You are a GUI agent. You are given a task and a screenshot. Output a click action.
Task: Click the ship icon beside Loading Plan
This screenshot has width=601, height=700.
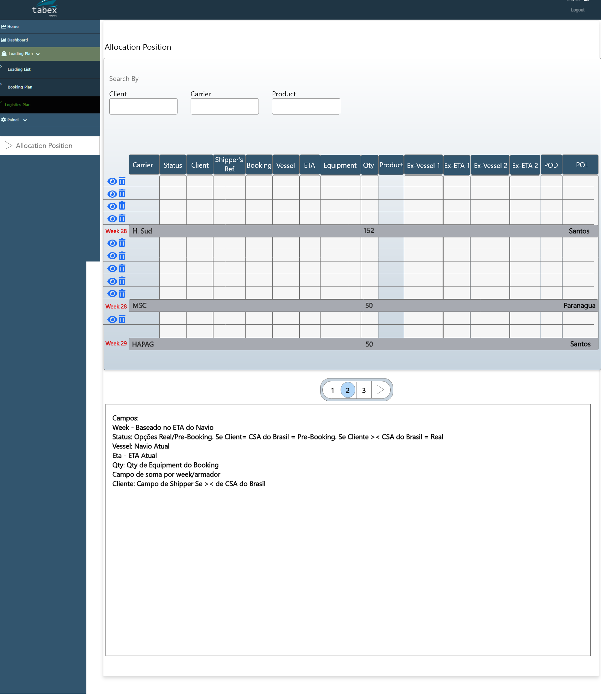[x=4, y=54]
